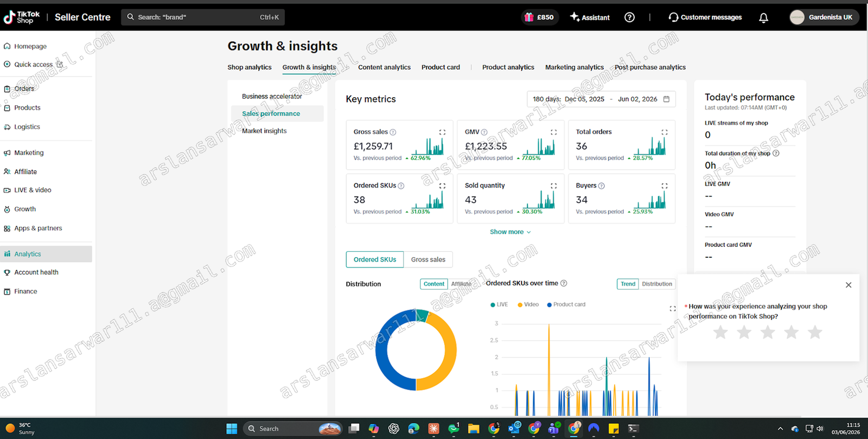Switch distribution view to Affiliate
Viewport: 868px width, 439px height.
click(x=461, y=284)
